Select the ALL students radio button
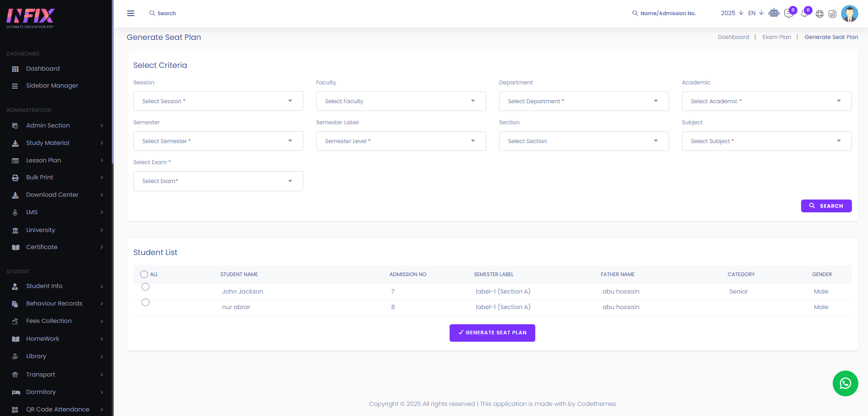Image resolution: width=868 pixels, height=416 pixels. (x=144, y=274)
